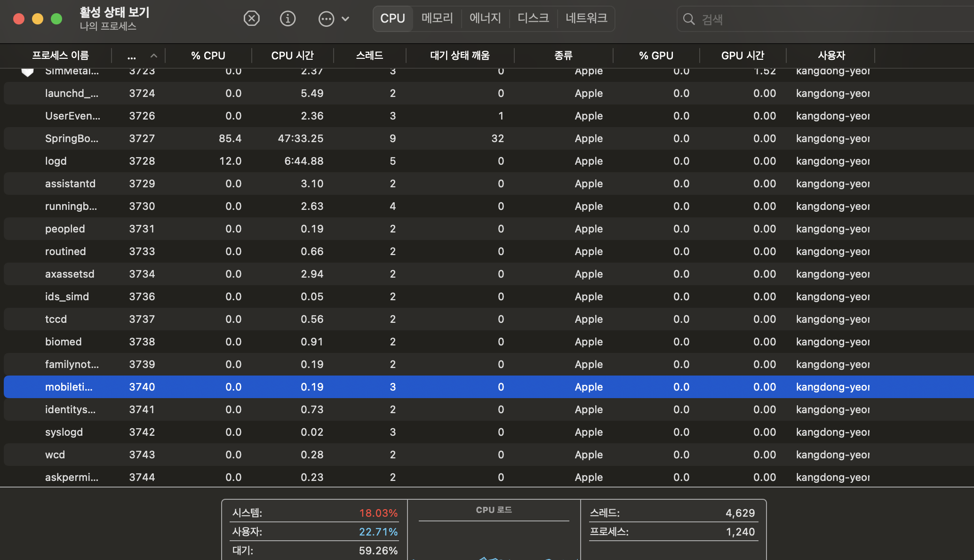Click the green fullscreen window button
This screenshot has height=560, width=974.
coord(56,19)
